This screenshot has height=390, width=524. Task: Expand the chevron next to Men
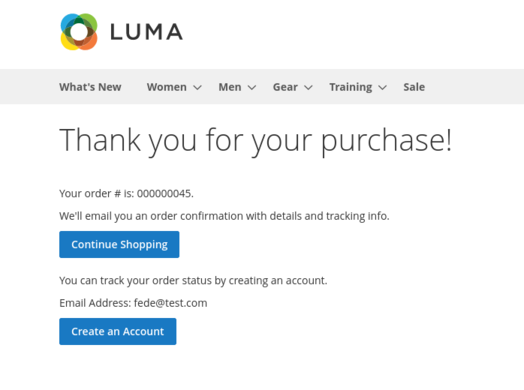point(252,88)
